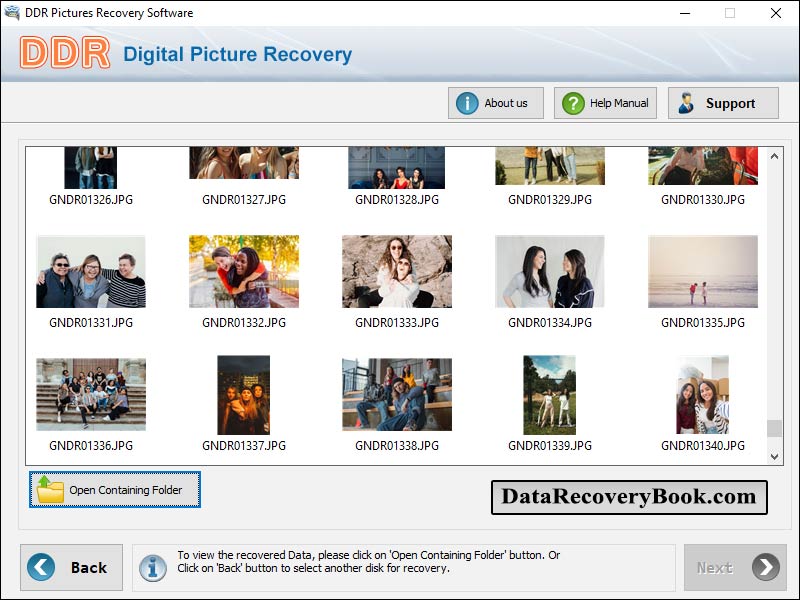
Task: Click the Support person icon
Action: [685, 102]
